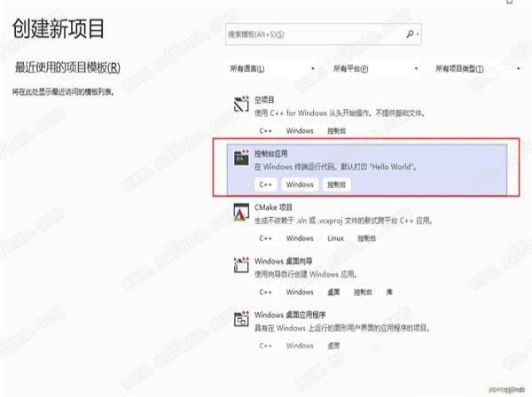This screenshot has width=532, height=397.
Task: Open the all platforms (所有平台) dropdown
Action: (x=376, y=69)
